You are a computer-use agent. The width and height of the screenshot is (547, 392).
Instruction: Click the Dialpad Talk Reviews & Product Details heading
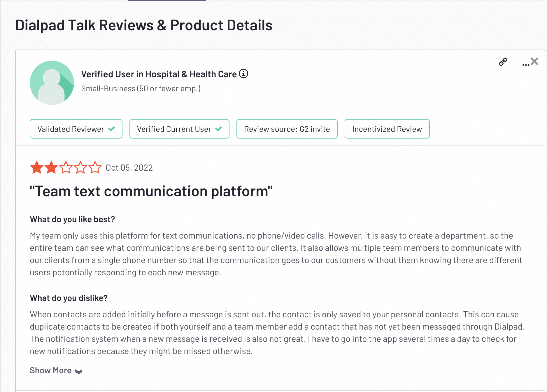tap(144, 25)
